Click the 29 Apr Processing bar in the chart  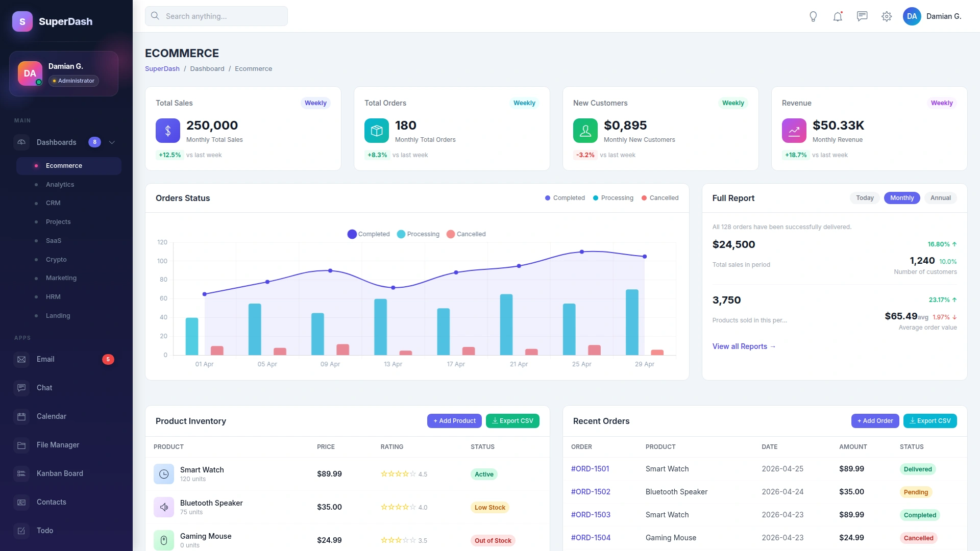coord(632,322)
